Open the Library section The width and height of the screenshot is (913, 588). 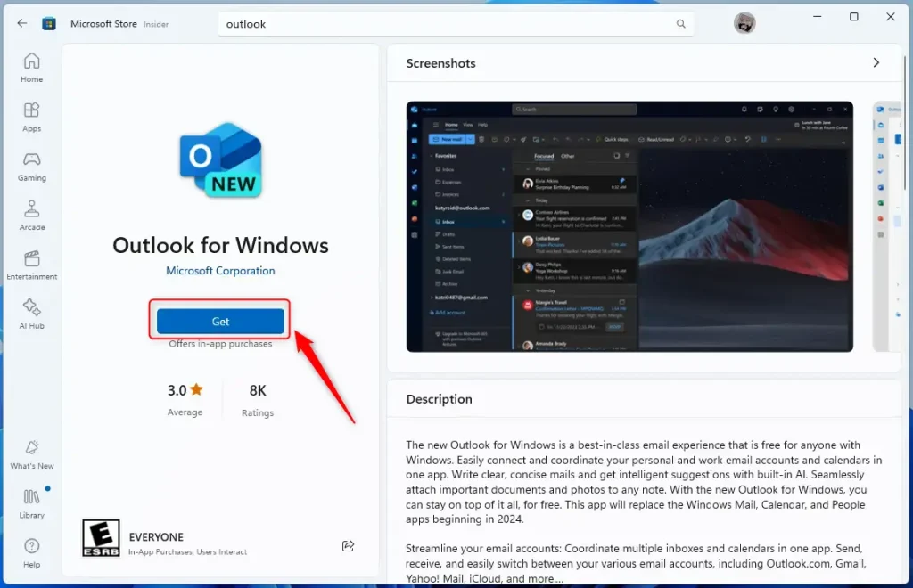tap(31, 503)
